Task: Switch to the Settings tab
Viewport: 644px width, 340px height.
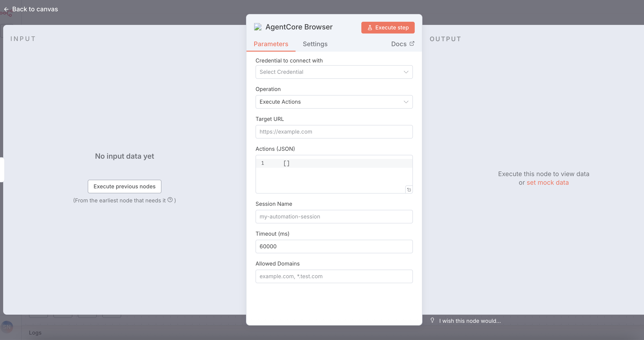Action: click(315, 44)
